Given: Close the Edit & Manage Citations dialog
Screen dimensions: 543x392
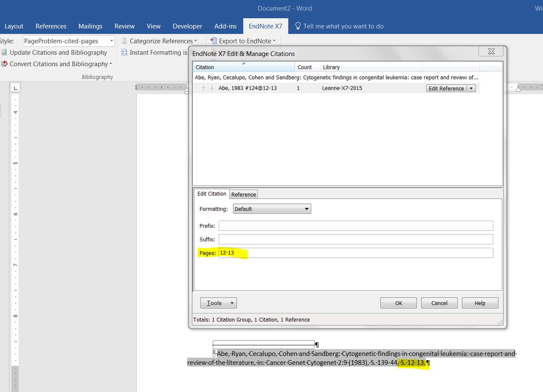Looking at the screenshot, I should click(x=491, y=51).
